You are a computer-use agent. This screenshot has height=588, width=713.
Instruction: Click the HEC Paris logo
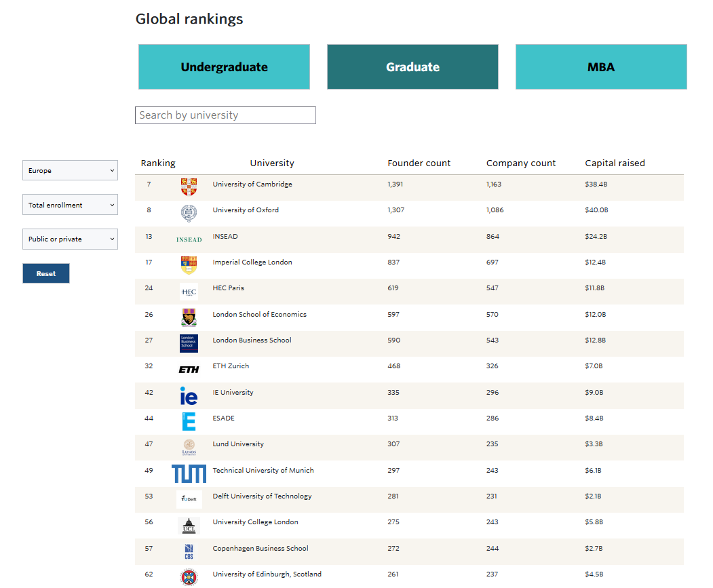(189, 292)
